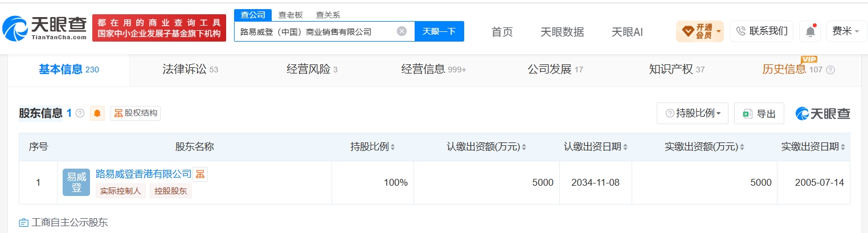
Task: Click the VIP diamond membership icon
Action: [688, 31]
